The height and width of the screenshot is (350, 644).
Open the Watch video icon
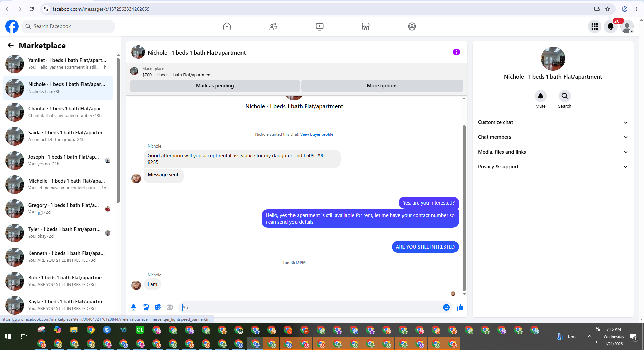coord(320,26)
